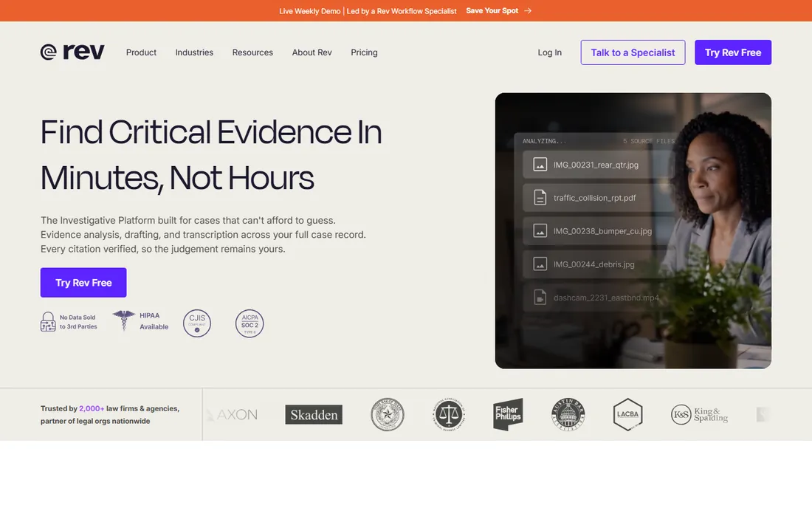Select the dashcam_2231_eastbnd.mp4 file name
Viewport: 812px width, 508px height.
point(606,298)
